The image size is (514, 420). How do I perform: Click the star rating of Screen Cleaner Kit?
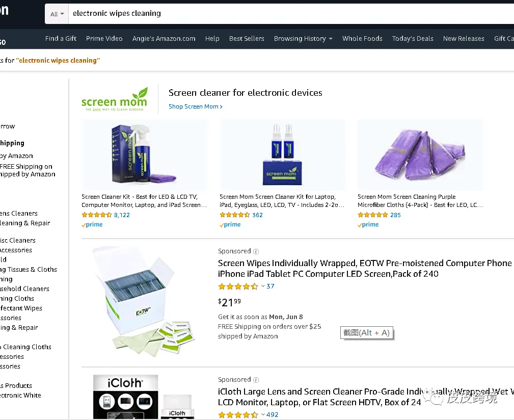click(97, 215)
